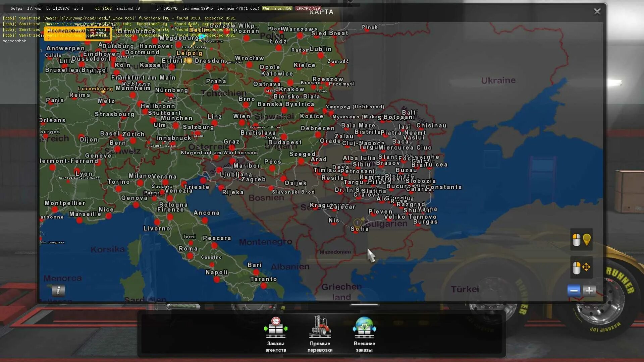Viewport: 644px width, 362px height.
Task: Select the Budapest city marker
Action: [x=284, y=137]
